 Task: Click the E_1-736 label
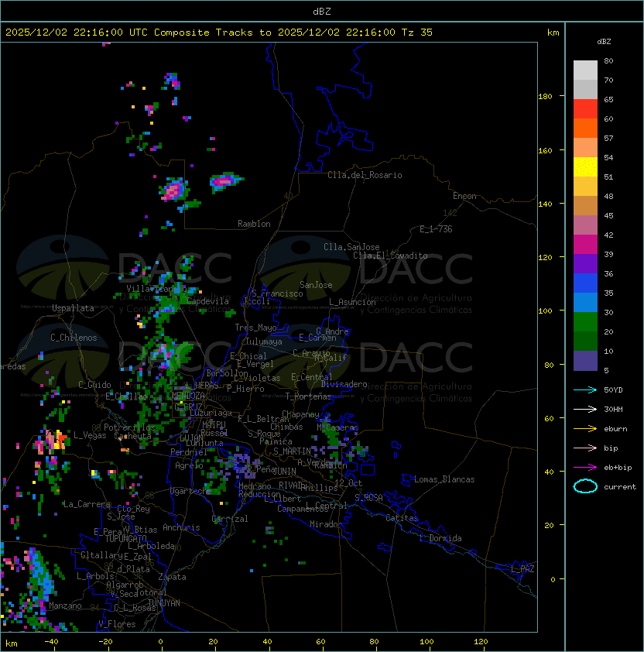pyautogui.click(x=436, y=229)
